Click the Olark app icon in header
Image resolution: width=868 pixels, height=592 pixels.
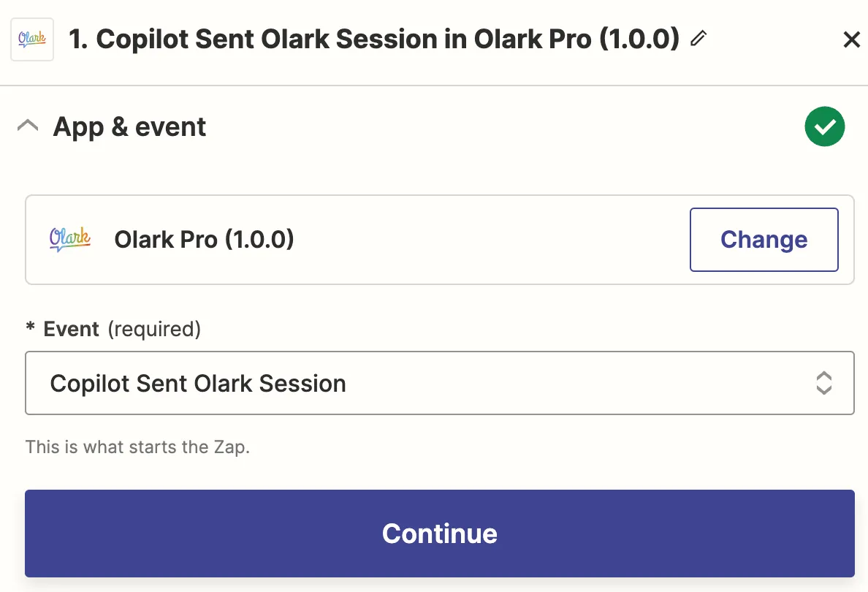click(32, 39)
